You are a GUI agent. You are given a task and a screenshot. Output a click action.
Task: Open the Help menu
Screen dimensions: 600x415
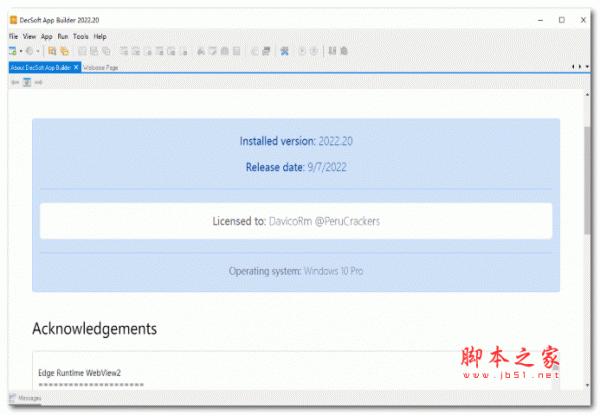100,37
